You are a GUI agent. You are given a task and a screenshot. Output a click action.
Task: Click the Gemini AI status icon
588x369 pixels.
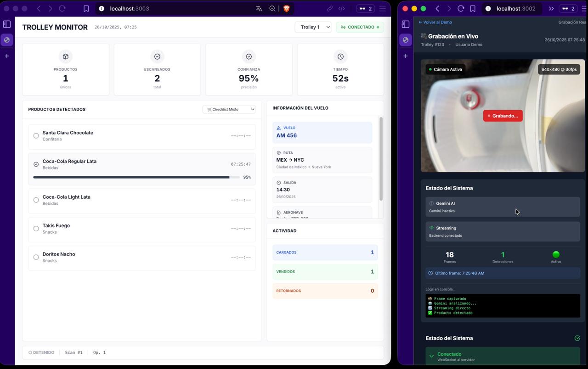[431, 203]
